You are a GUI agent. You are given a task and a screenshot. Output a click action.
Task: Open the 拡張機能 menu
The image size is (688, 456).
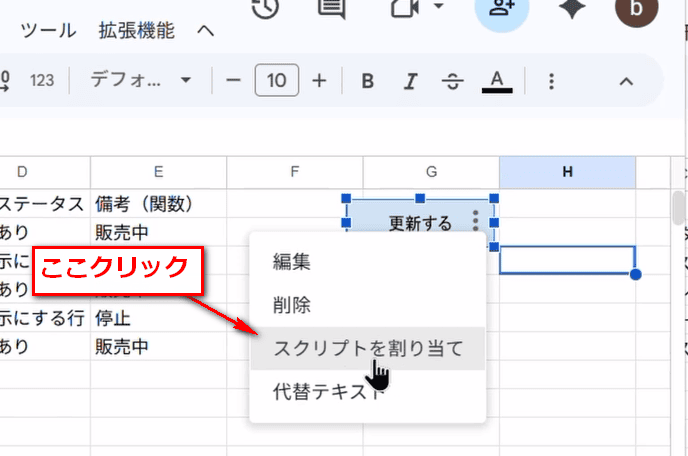[139, 30]
